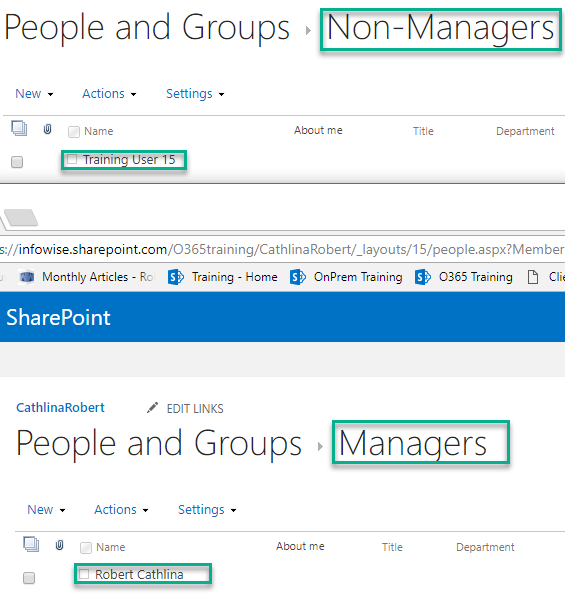Click Title column header in Non-Managers
This screenshot has width=565, height=595.
[x=423, y=131]
